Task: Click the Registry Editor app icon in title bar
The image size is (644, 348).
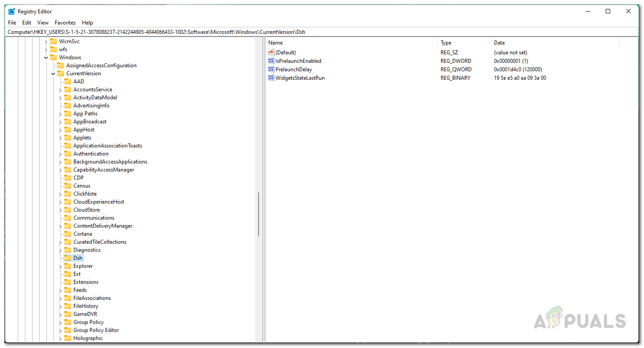Action: coord(12,12)
